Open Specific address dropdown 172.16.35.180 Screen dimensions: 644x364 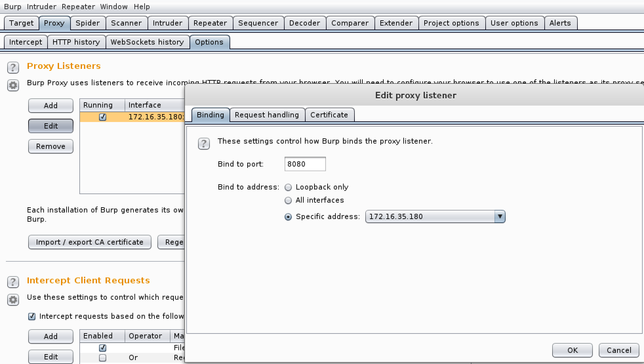435,217
